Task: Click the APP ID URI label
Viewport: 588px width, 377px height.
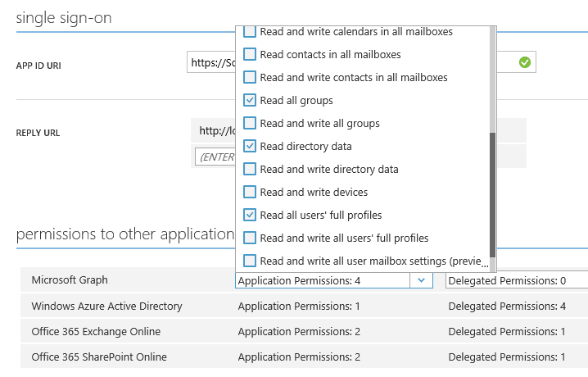Action: pyautogui.click(x=38, y=66)
